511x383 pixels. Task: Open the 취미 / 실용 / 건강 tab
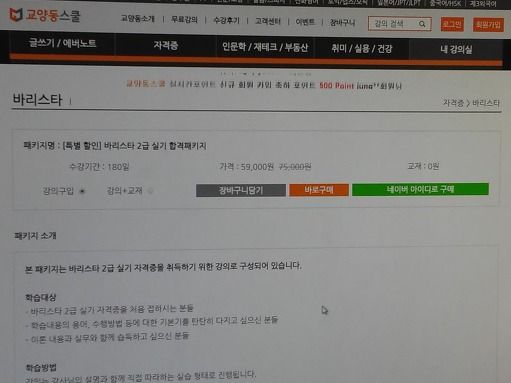pyautogui.click(x=362, y=49)
